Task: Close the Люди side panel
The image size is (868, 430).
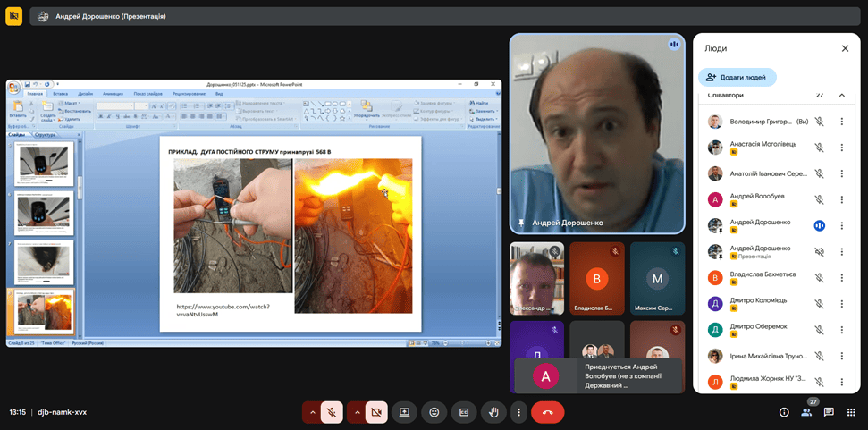Action: pos(845,48)
